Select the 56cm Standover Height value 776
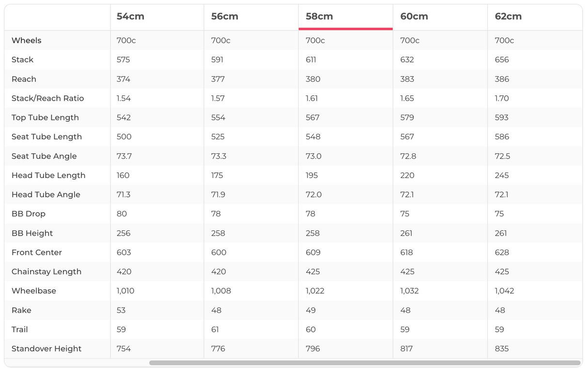Viewport: 588px width, 372px height. [x=218, y=349]
